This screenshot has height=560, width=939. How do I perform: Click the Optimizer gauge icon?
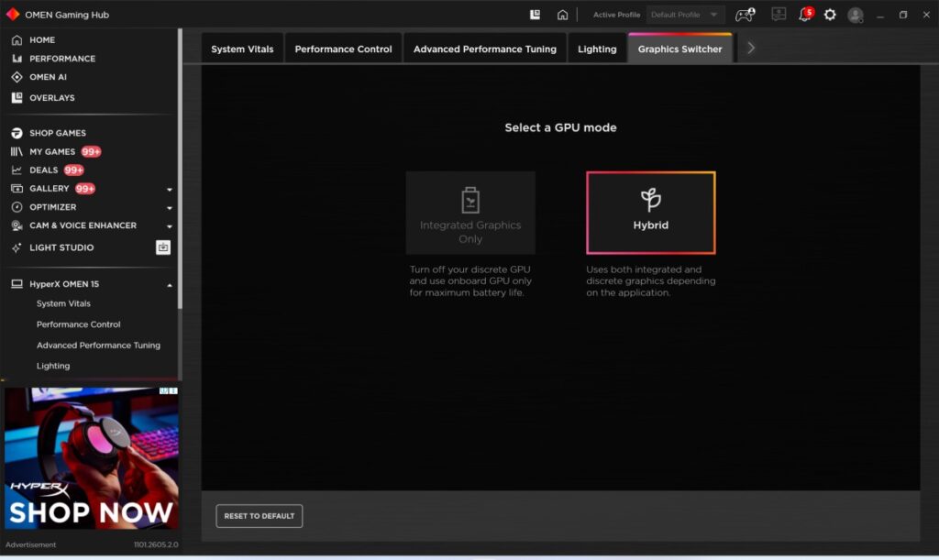tap(17, 207)
